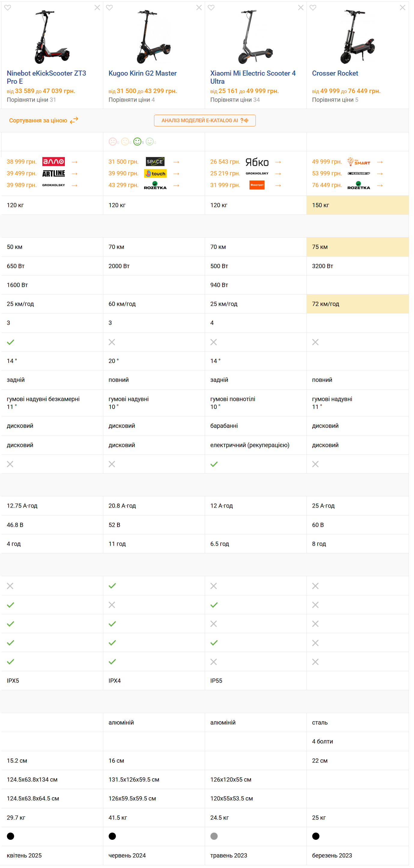Open Artline store logo offer
Viewport: 414px width, 868px height.
pos(54,173)
